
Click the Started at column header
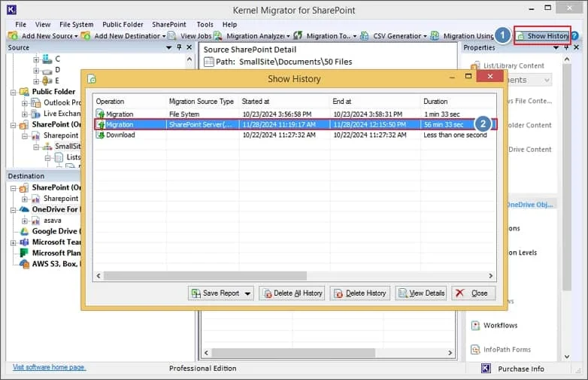point(284,102)
